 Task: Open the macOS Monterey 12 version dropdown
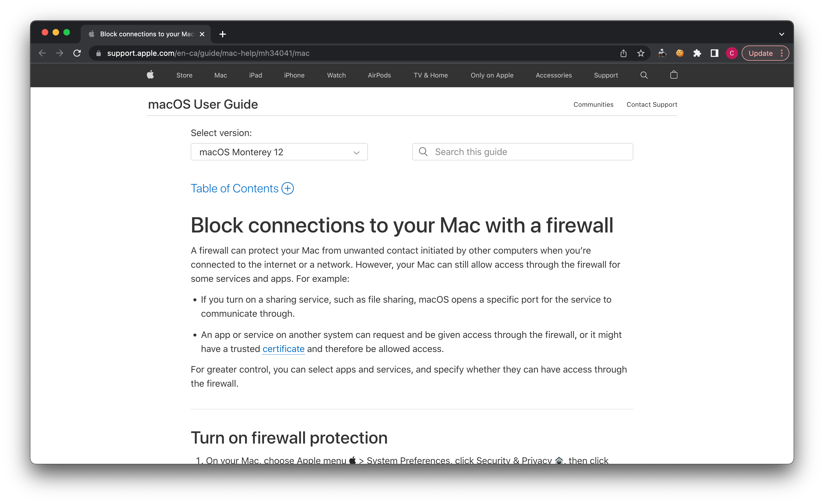[279, 152]
